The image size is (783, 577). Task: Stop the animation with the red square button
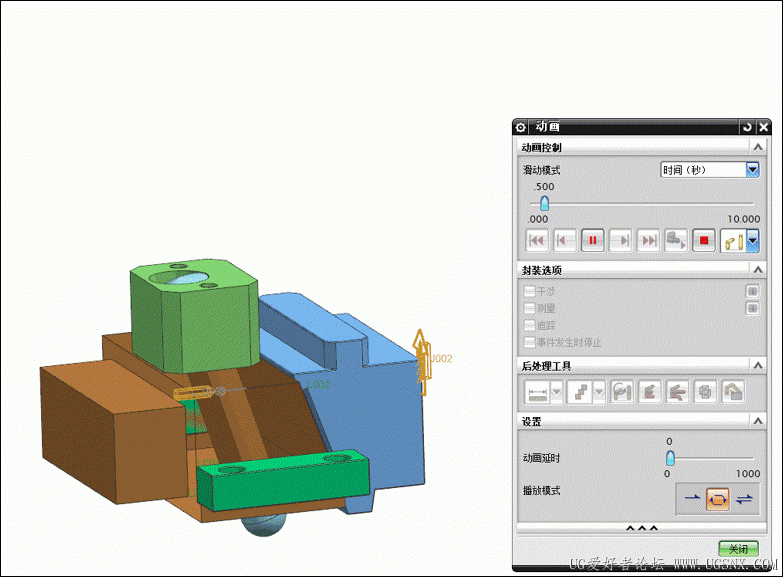pyautogui.click(x=704, y=240)
